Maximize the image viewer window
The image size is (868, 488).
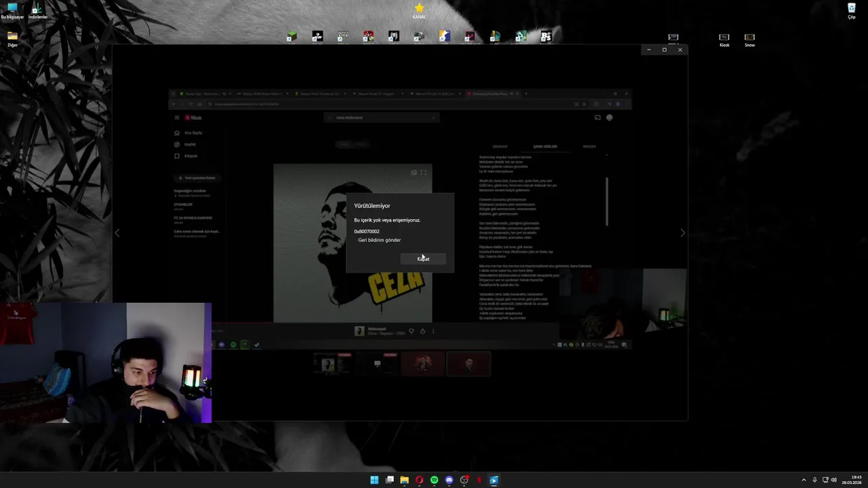[x=664, y=49]
